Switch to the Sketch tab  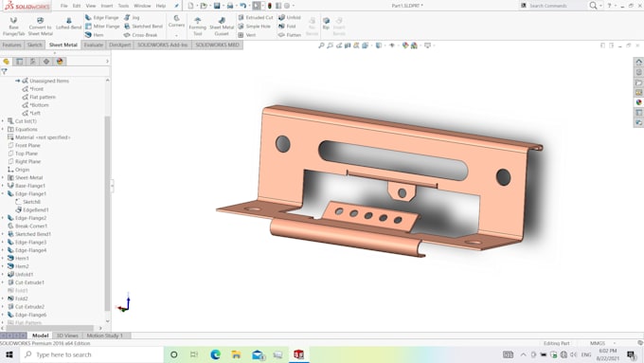[x=35, y=45]
